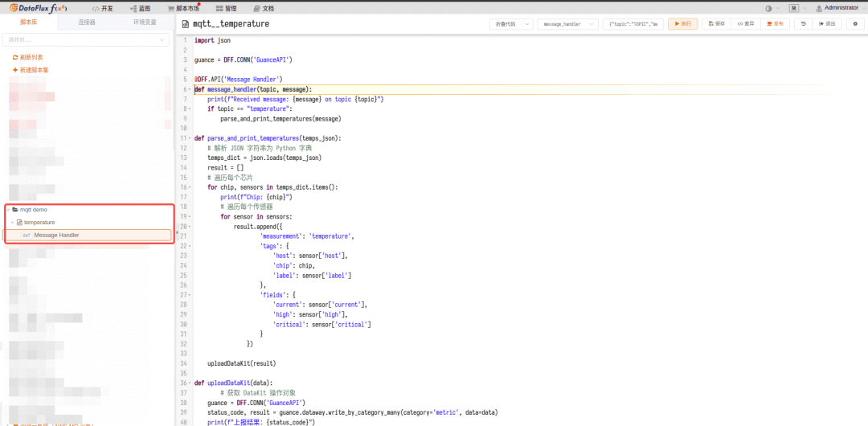Fold the for chip loop at line 16
The height and width of the screenshot is (426, 868).
[x=190, y=187]
